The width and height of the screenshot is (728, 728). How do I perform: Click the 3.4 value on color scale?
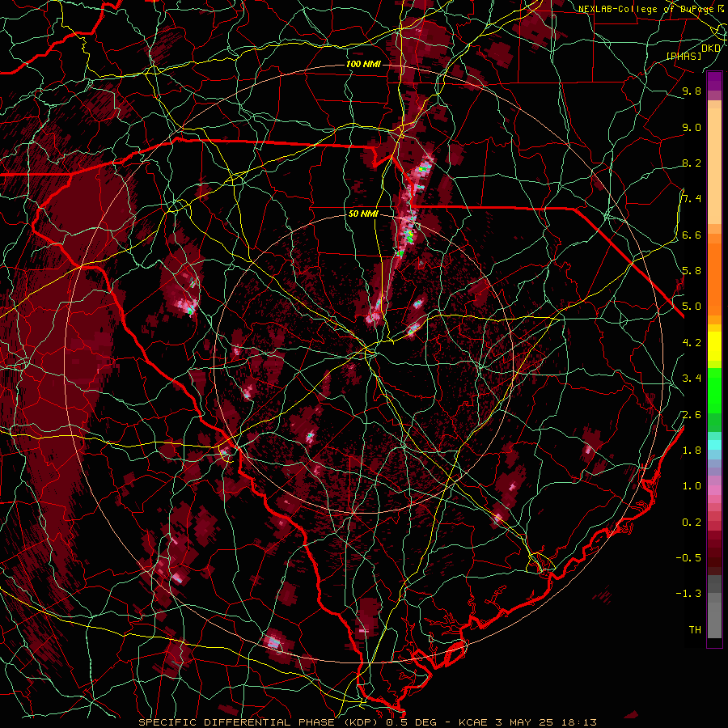[692, 379]
